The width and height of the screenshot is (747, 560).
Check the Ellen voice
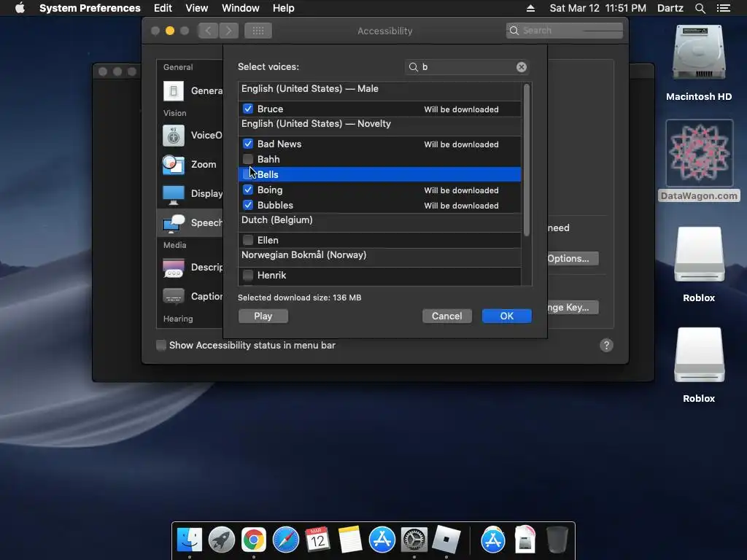(x=248, y=240)
